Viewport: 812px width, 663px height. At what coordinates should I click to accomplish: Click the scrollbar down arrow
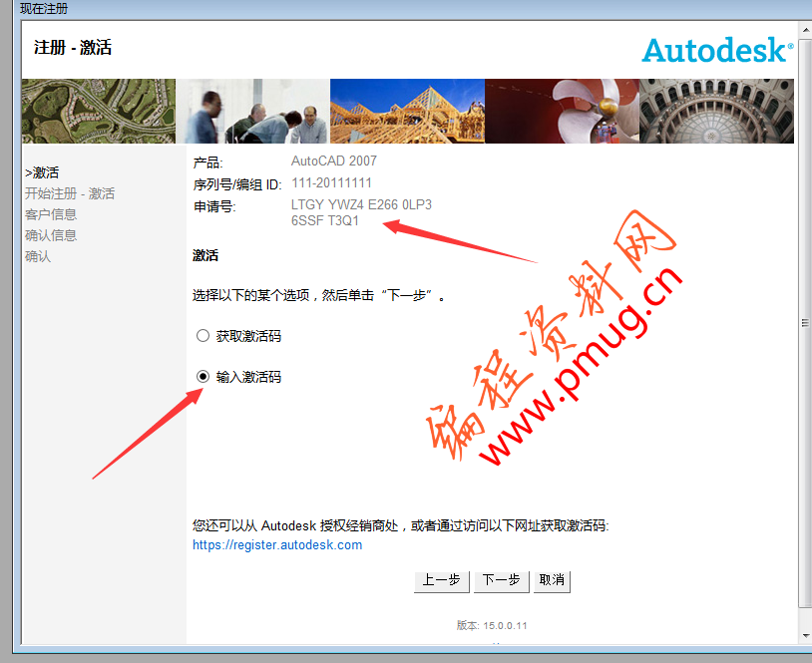click(805, 635)
